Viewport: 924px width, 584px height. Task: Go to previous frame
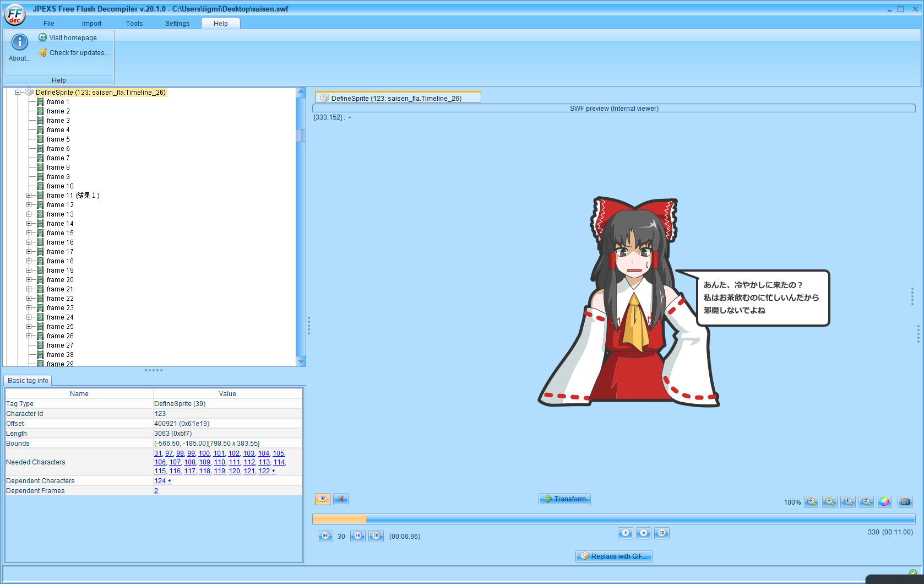click(x=325, y=536)
